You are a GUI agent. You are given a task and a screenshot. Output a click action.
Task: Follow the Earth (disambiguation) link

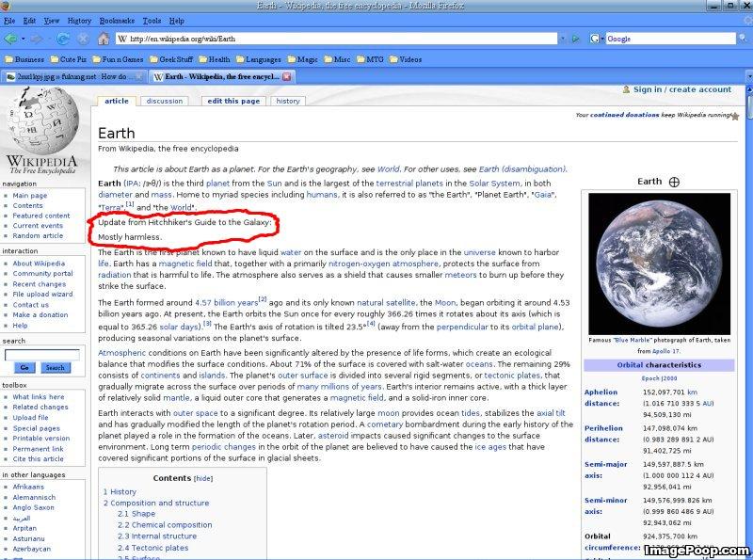(x=522, y=169)
